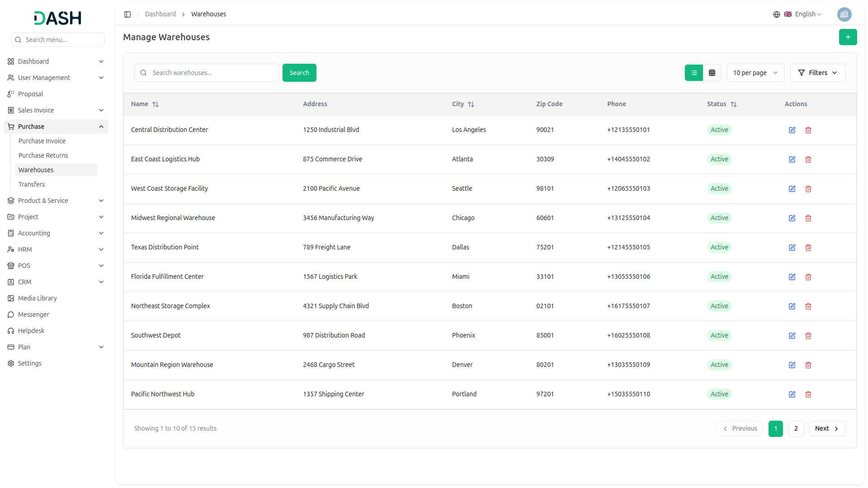The width and height of the screenshot is (868, 488).
Task: Open Media Library from sidebar
Action: coord(56,298)
